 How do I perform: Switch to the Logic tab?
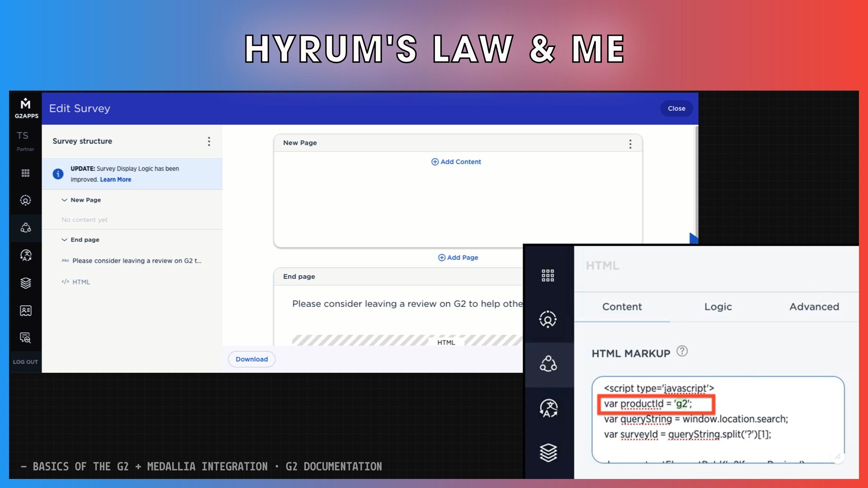(717, 307)
